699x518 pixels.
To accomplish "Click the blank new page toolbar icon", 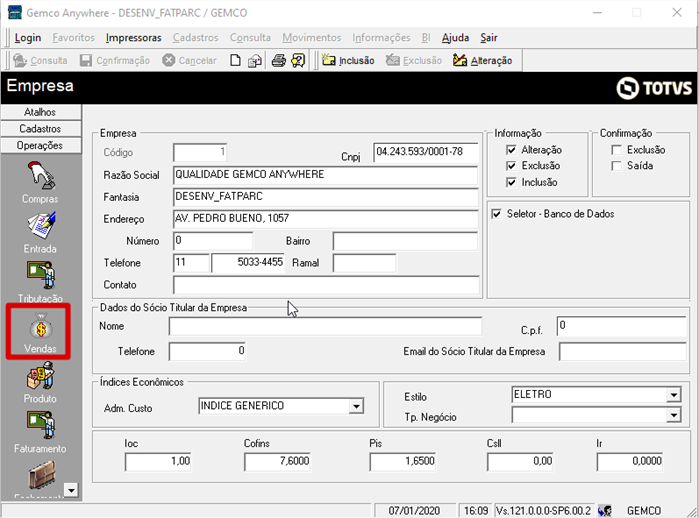I will tap(235, 61).
